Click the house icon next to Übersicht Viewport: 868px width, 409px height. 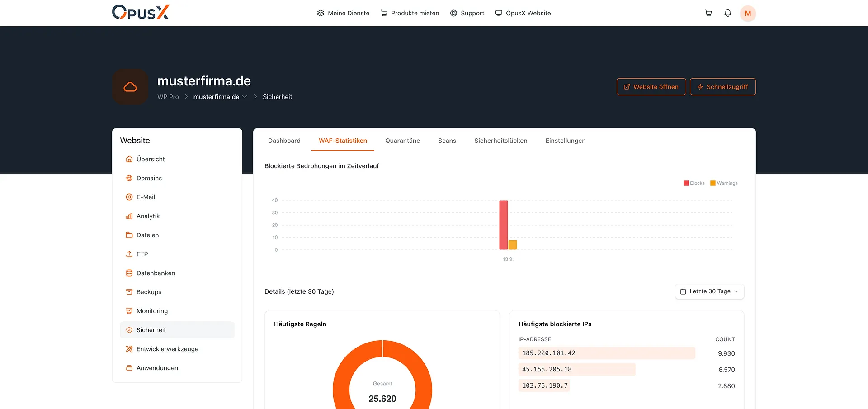pos(129,159)
